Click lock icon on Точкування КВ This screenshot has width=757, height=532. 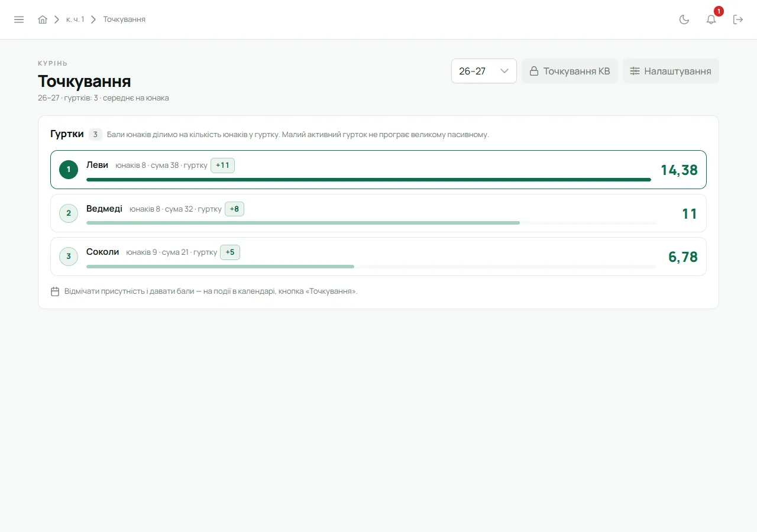coord(534,71)
